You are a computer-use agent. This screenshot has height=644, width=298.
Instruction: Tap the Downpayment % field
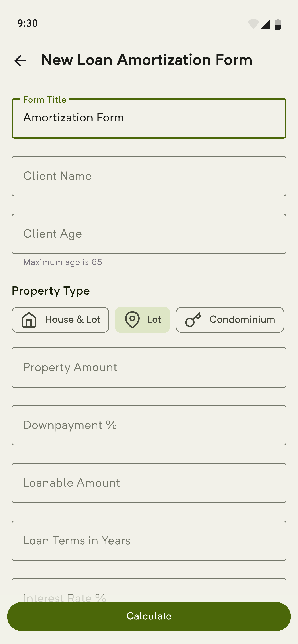tap(149, 425)
